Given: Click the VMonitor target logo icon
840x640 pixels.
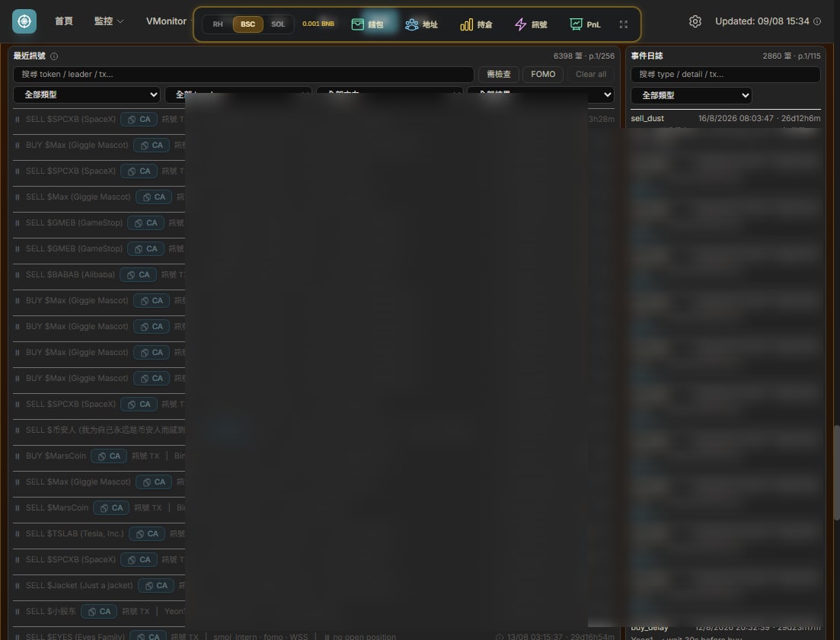Looking at the screenshot, I should coord(24,21).
